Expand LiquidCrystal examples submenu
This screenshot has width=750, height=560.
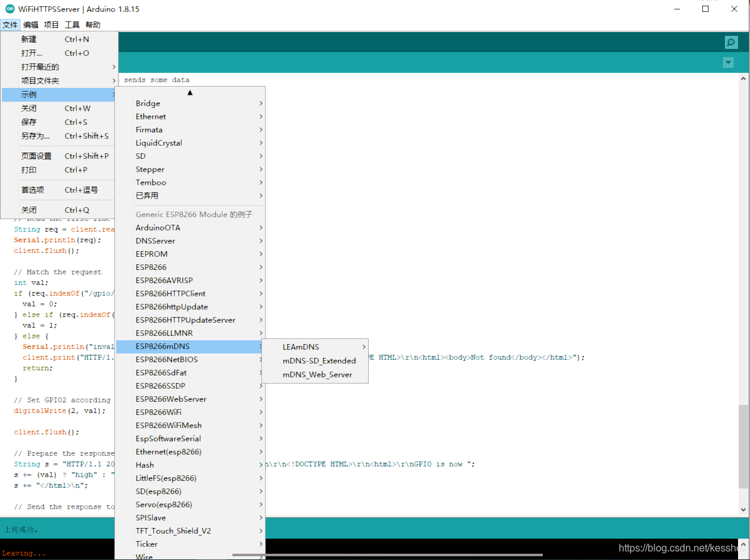click(190, 143)
